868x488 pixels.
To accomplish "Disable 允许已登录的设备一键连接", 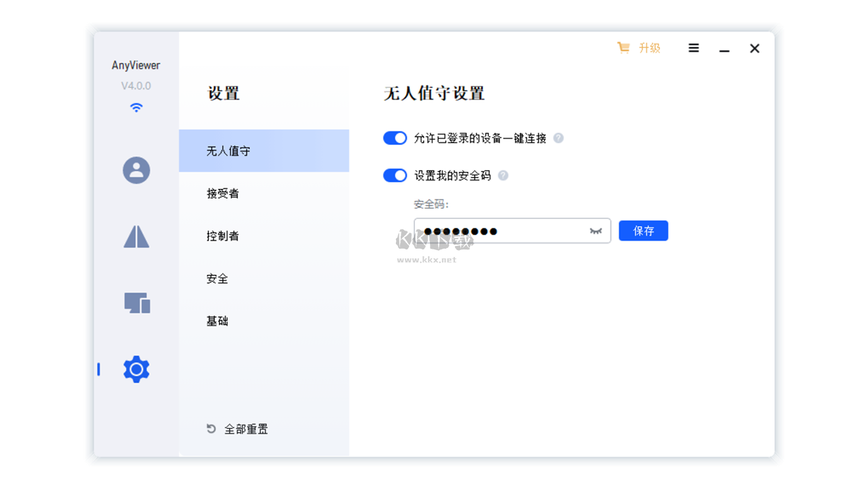I will [x=395, y=138].
